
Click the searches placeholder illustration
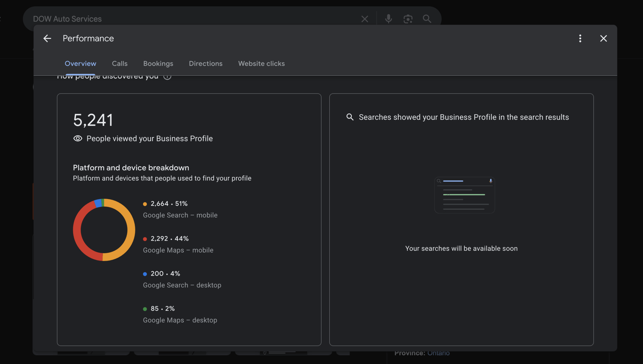pos(464,195)
